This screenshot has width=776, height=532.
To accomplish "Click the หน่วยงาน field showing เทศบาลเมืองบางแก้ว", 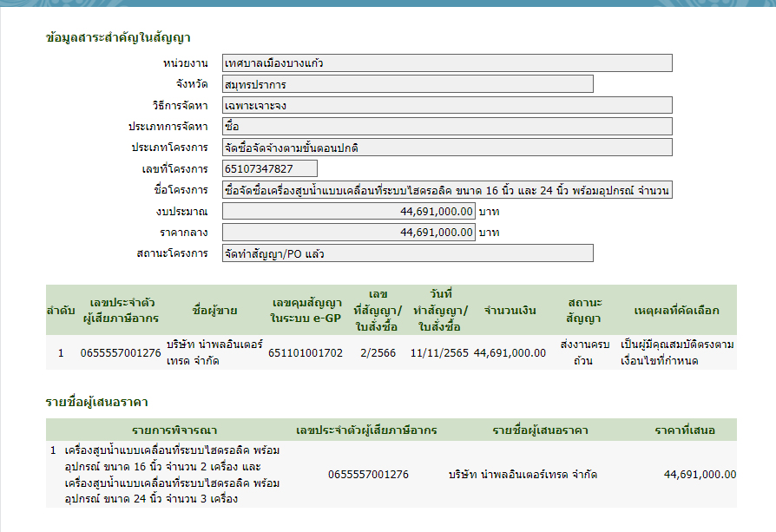I will click(447, 63).
